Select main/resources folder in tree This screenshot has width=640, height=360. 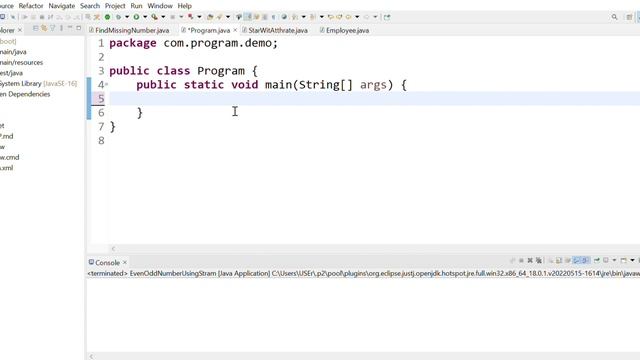pos(21,62)
